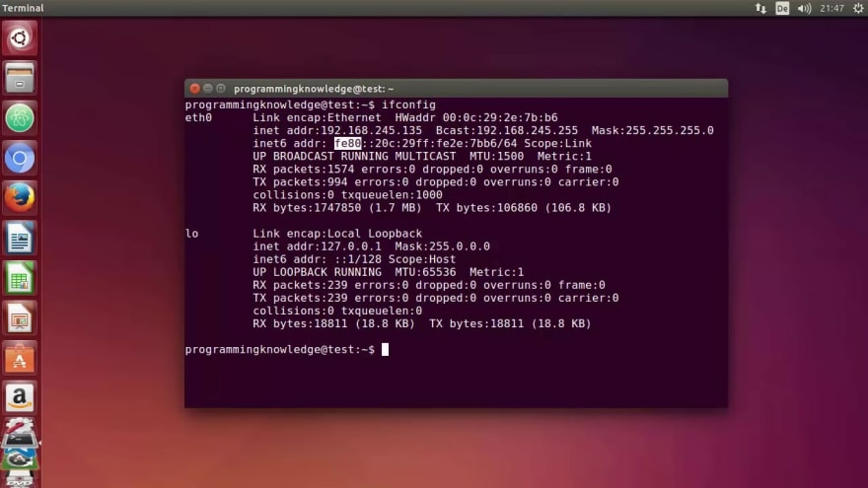Open the De keyboard layout indicator

click(782, 8)
